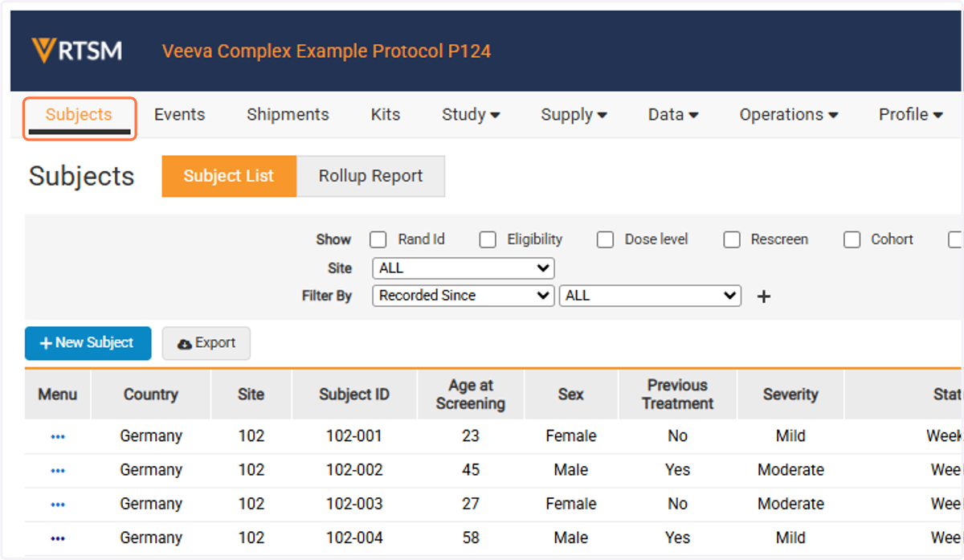The image size is (964, 560).
Task: Click the cloud Export button
Action: pyautogui.click(x=206, y=343)
